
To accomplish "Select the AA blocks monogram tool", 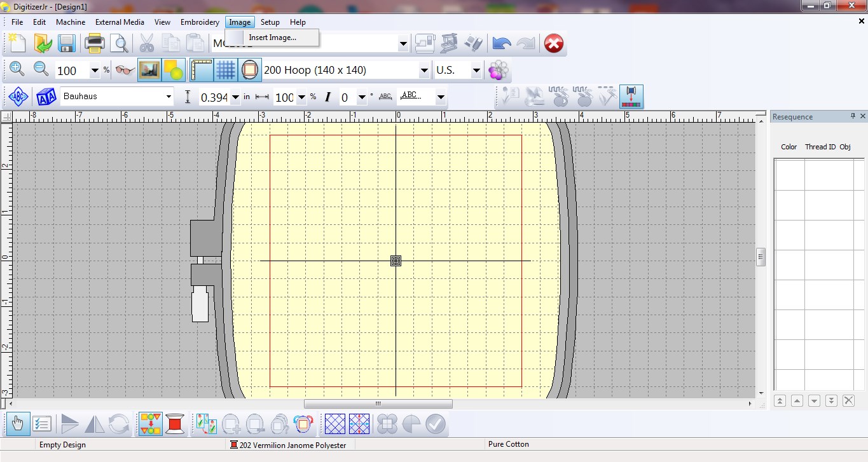I will 46,97.
